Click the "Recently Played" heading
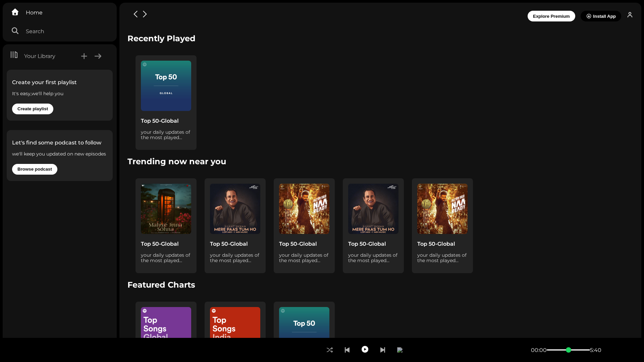Viewport: 644px width, 362px height. [x=161, y=39]
